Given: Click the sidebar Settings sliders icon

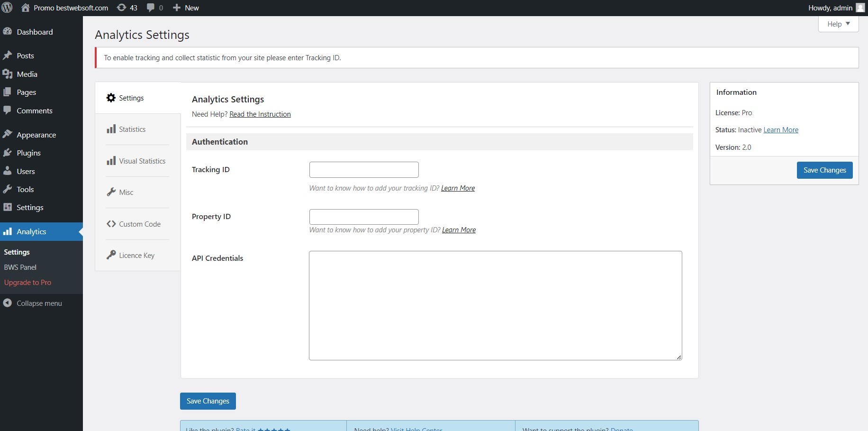Looking at the screenshot, I should click(7, 207).
